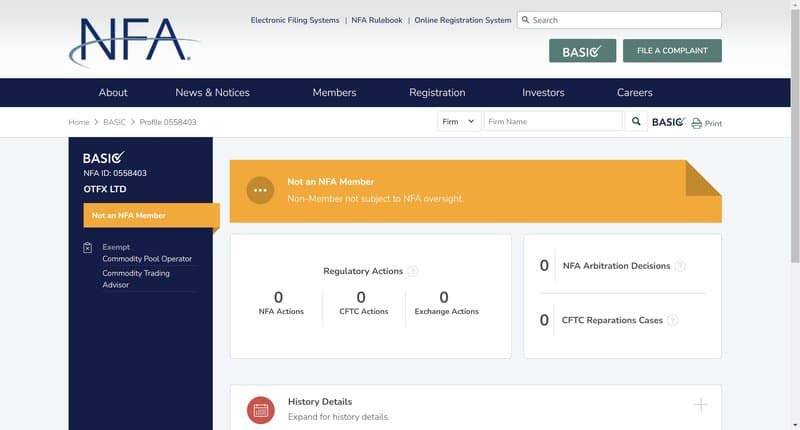Click the red calendar History Details icon
This screenshot has width=800, height=430.
coord(261,410)
